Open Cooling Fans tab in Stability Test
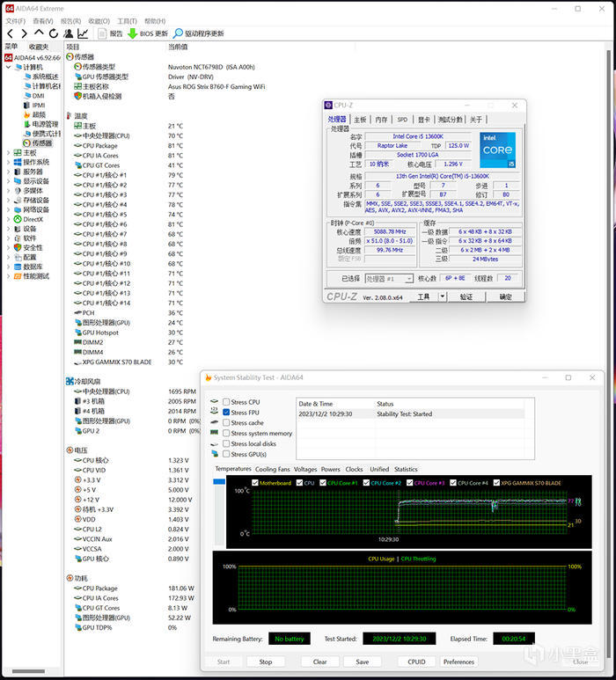616x680 pixels. (273, 469)
